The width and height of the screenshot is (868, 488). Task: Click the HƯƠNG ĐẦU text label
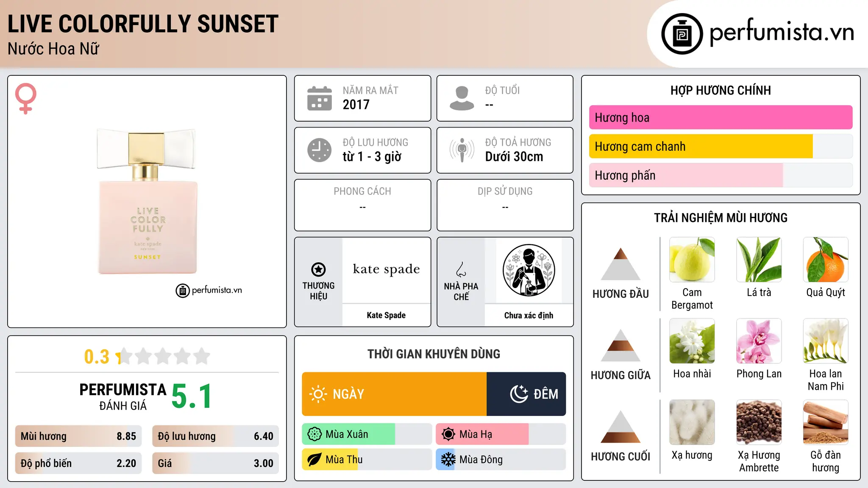tap(620, 294)
